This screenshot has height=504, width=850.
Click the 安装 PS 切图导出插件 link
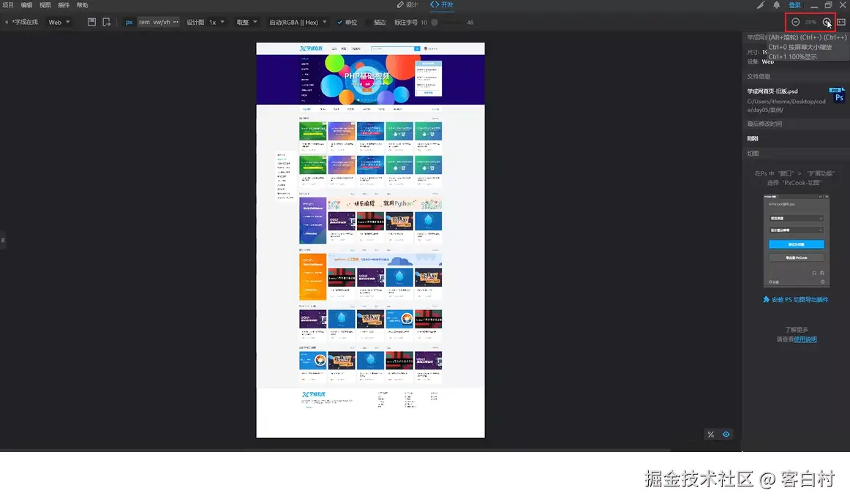795,300
